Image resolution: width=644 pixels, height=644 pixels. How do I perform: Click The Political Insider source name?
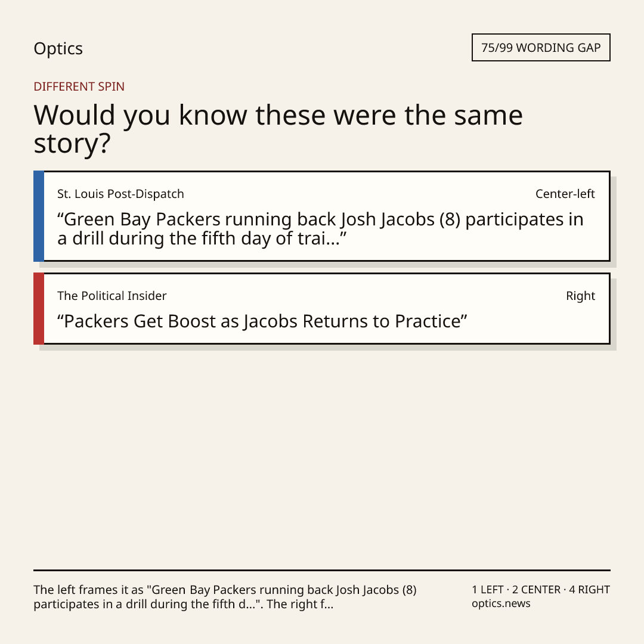pyautogui.click(x=112, y=296)
